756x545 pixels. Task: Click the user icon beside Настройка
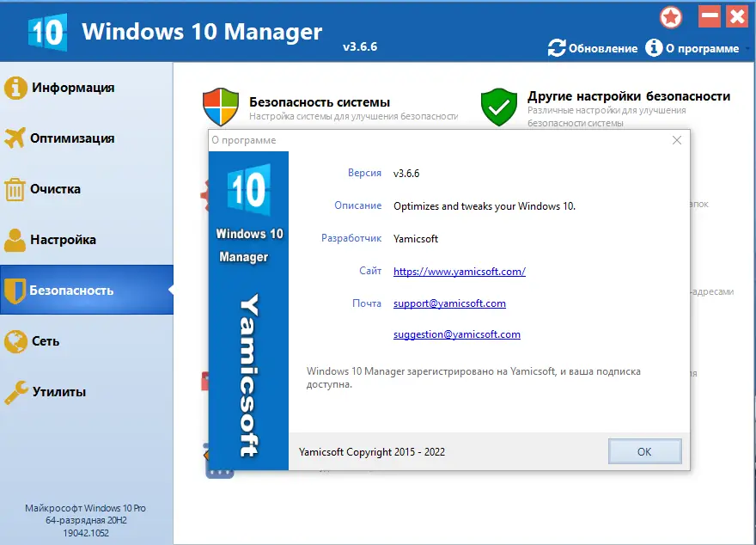tap(15, 240)
